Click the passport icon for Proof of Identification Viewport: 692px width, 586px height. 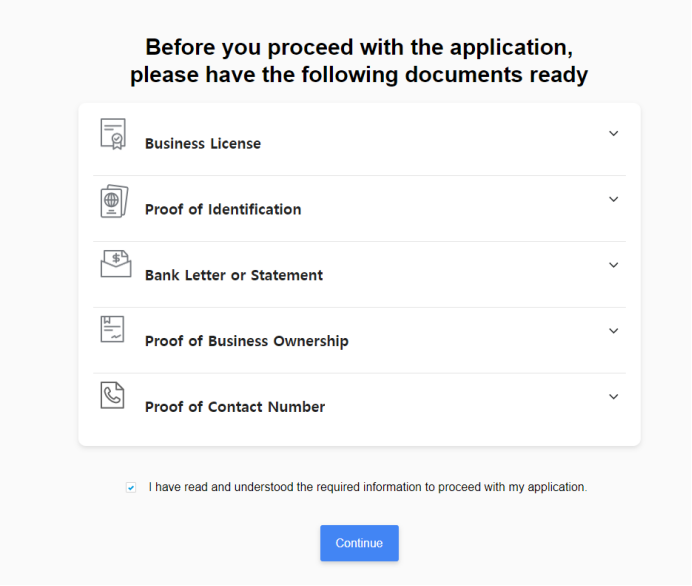click(114, 201)
